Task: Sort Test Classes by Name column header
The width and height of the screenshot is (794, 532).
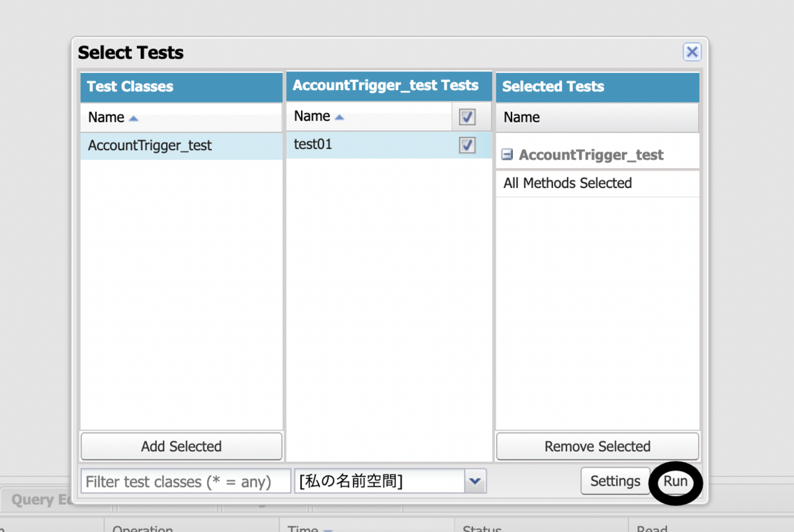Action: (x=181, y=117)
